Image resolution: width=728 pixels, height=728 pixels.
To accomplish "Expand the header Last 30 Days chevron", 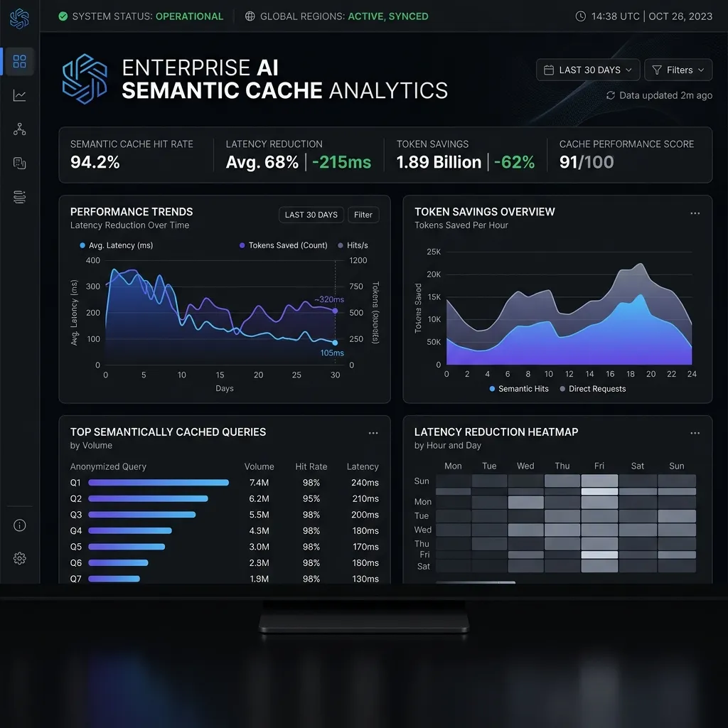I will [x=628, y=70].
